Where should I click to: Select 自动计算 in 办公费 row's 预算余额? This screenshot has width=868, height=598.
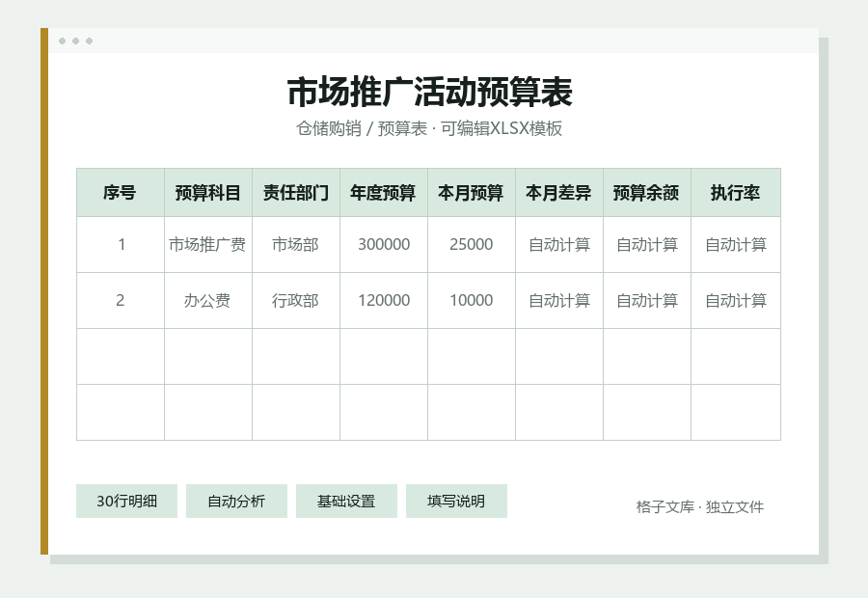[x=646, y=301]
